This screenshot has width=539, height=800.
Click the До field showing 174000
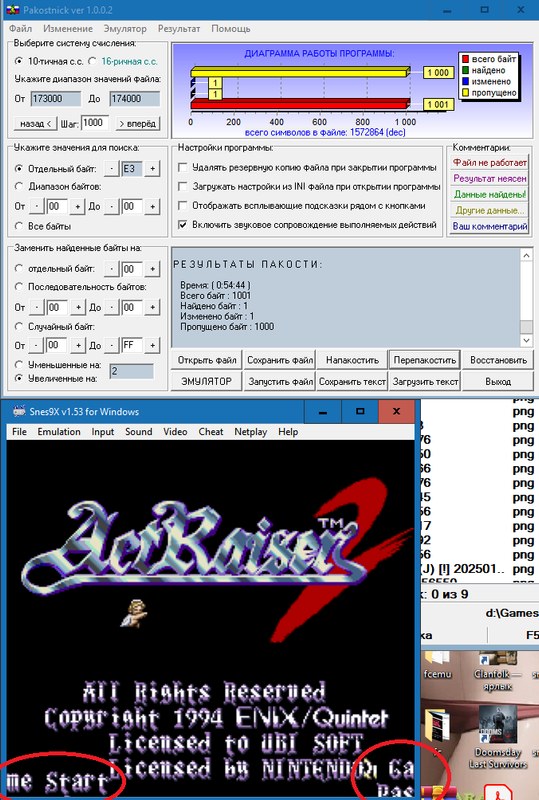coord(134,99)
